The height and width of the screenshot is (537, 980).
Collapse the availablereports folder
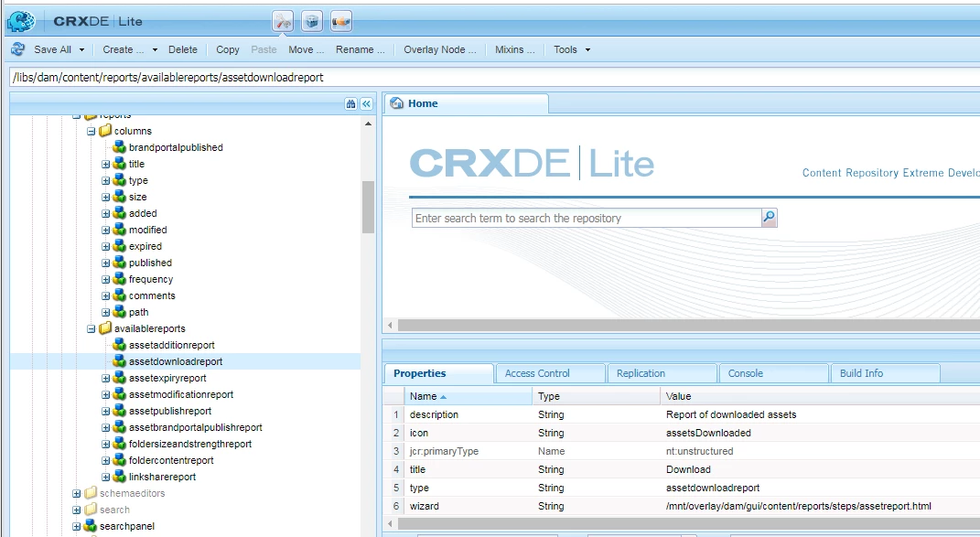(92, 328)
